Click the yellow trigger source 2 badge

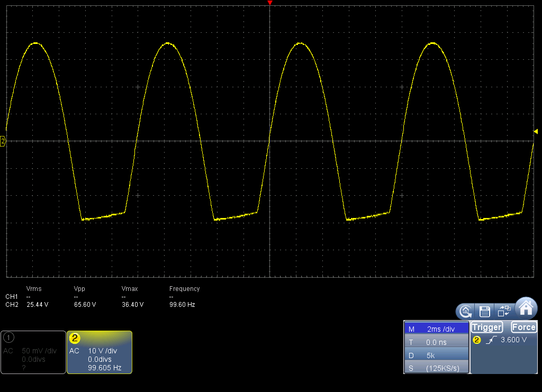click(x=476, y=340)
